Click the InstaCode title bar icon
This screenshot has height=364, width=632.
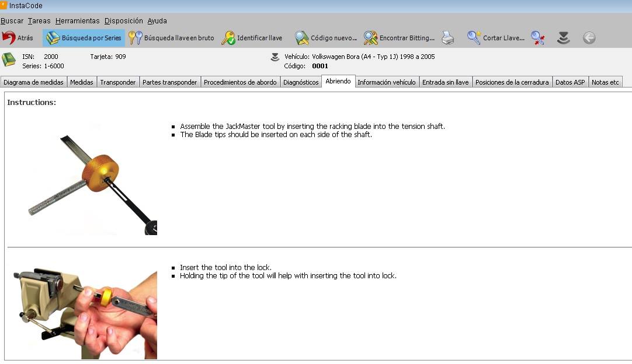(x=4, y=5)
